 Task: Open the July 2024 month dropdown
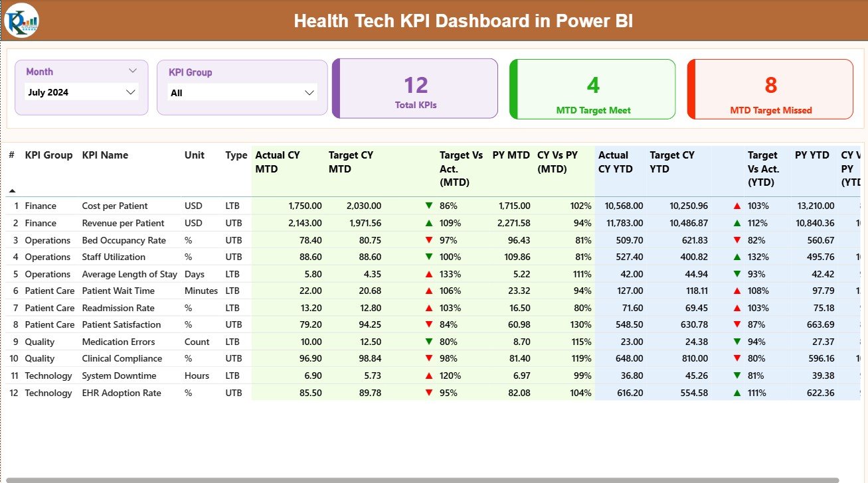pyautogui.click(x=131, y=92)
